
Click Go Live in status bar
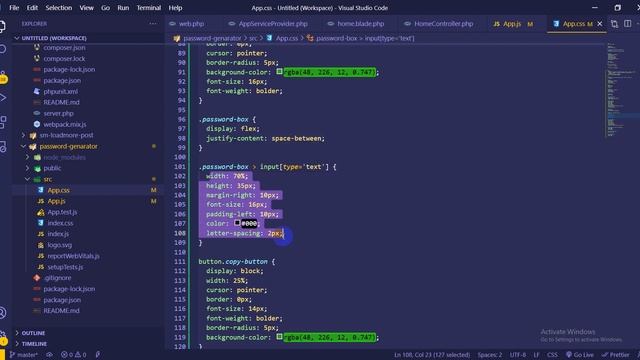tap(580, 355)
